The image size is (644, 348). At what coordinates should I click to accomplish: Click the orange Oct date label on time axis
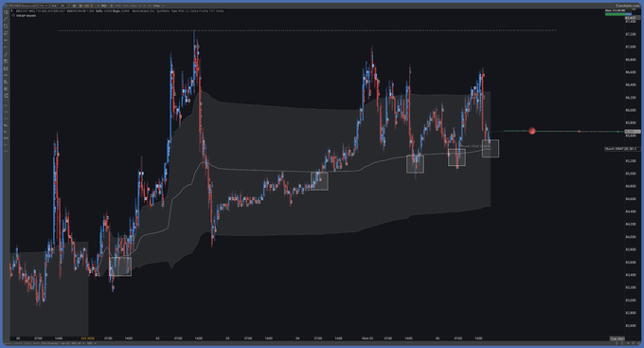coord(87,339)
